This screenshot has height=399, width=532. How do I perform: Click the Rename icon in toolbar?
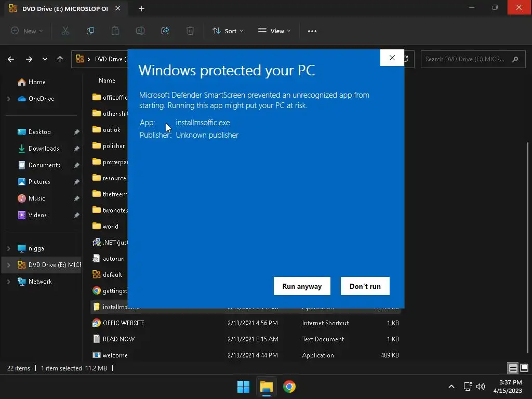[x=140, y=31]
